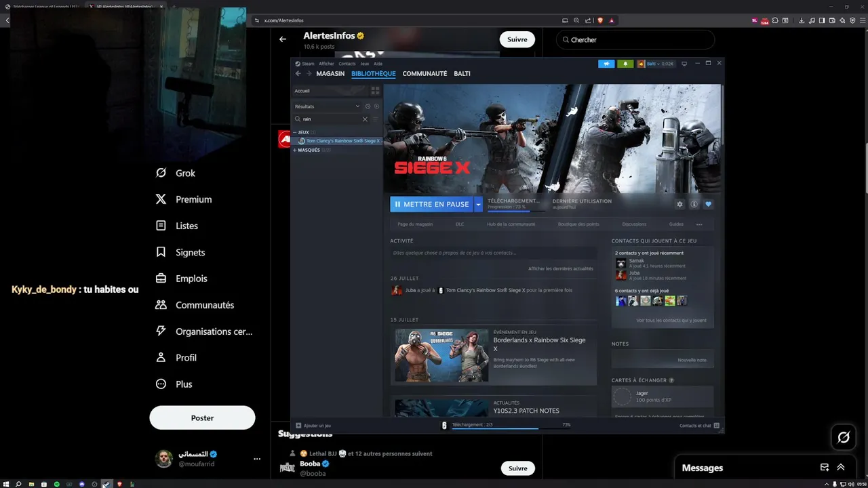Screen dimensions: 868x488
Task: Follow AlertesInfos with Suivre button
Action: pyautogui.click(x=517, y=39)
